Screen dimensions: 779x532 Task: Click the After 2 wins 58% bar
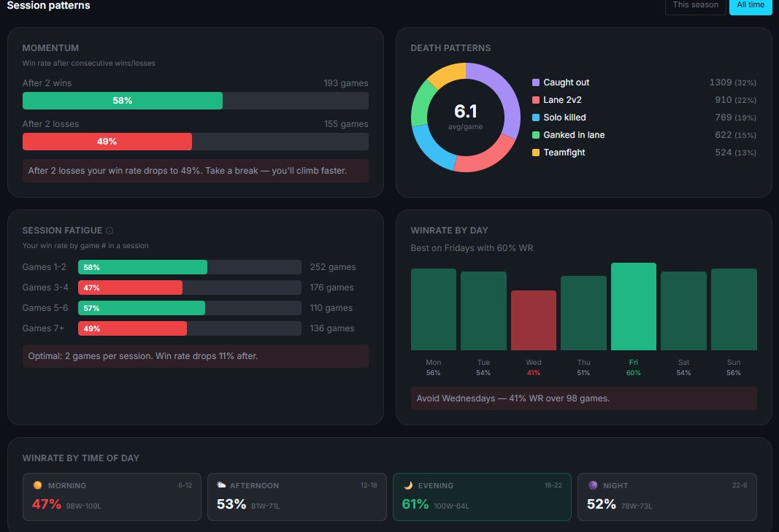[123, 100]
